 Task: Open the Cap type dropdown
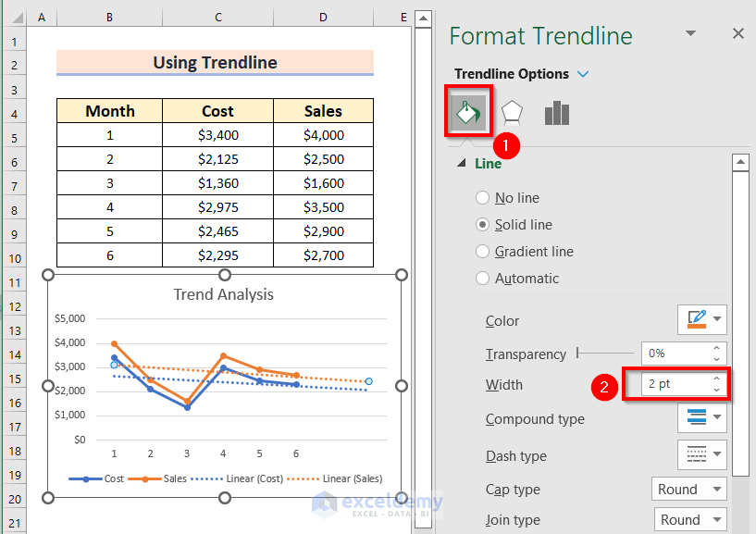click(690, 490)
